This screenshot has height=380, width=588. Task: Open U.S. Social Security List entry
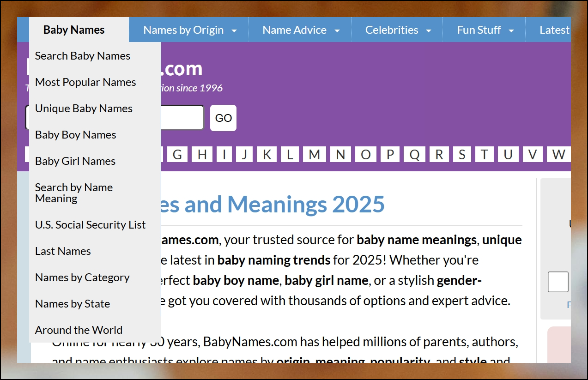(95, 225)
